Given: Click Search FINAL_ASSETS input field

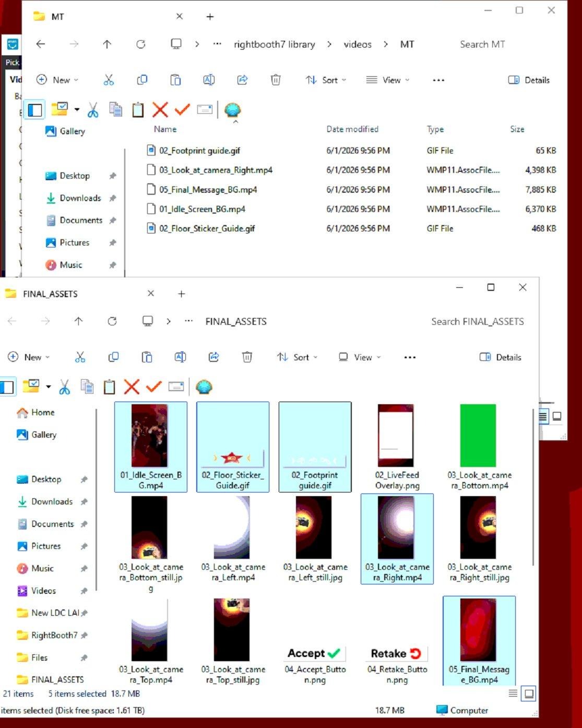Looking at the screenshot, I should coord(478,321).
